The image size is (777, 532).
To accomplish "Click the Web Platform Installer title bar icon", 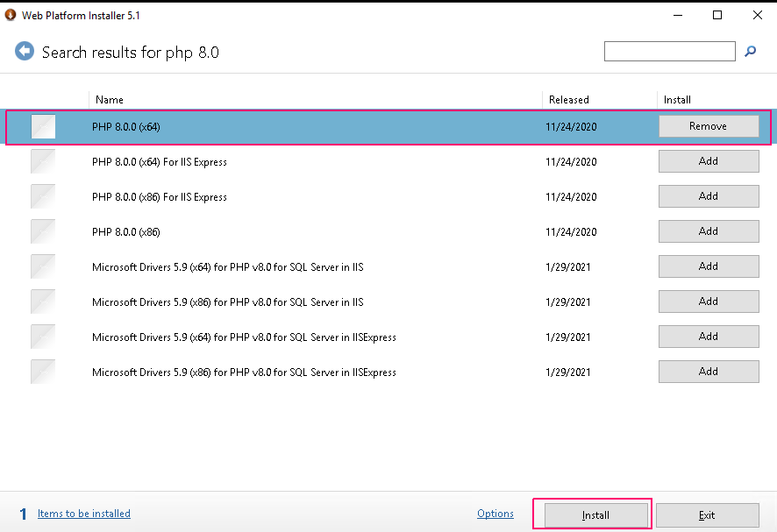I will tap(10, 15).
